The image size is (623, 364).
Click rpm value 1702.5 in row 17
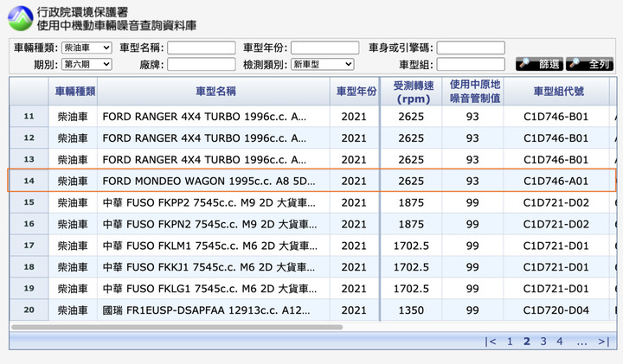point(411,246)
